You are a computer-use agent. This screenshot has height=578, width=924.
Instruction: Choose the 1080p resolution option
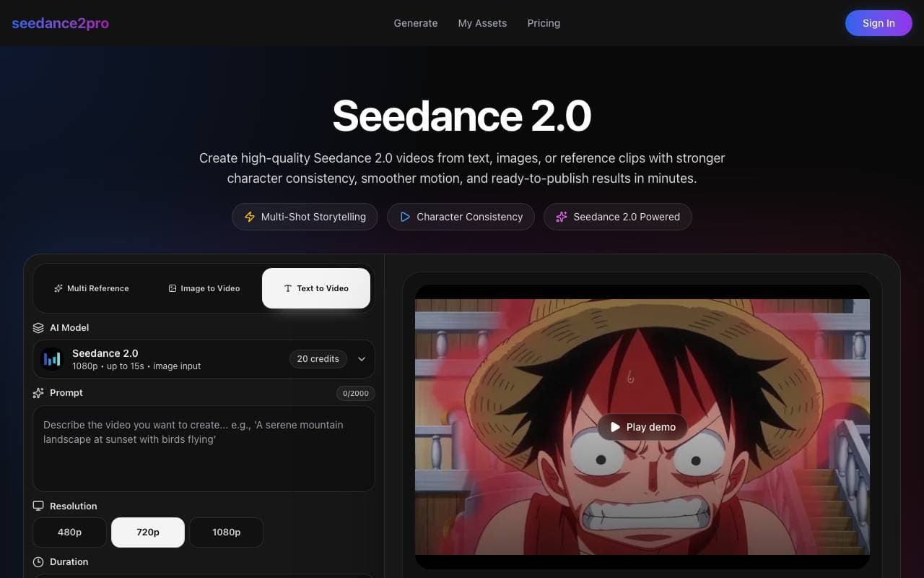(x=227, y=532)
